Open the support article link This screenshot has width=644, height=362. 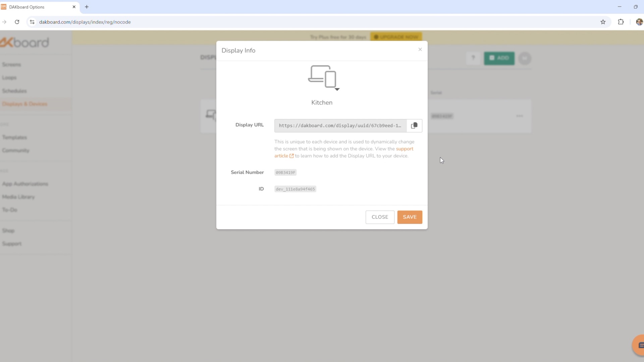(x=404, y=149)
